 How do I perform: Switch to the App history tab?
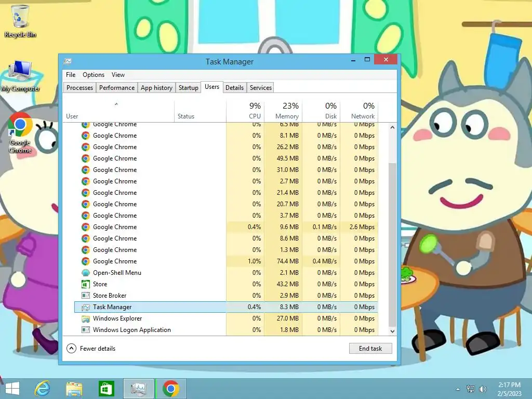tap(156, 87)
